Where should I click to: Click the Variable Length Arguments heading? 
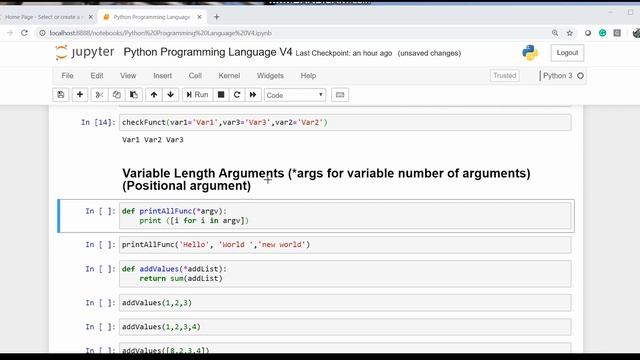point(326,179)
